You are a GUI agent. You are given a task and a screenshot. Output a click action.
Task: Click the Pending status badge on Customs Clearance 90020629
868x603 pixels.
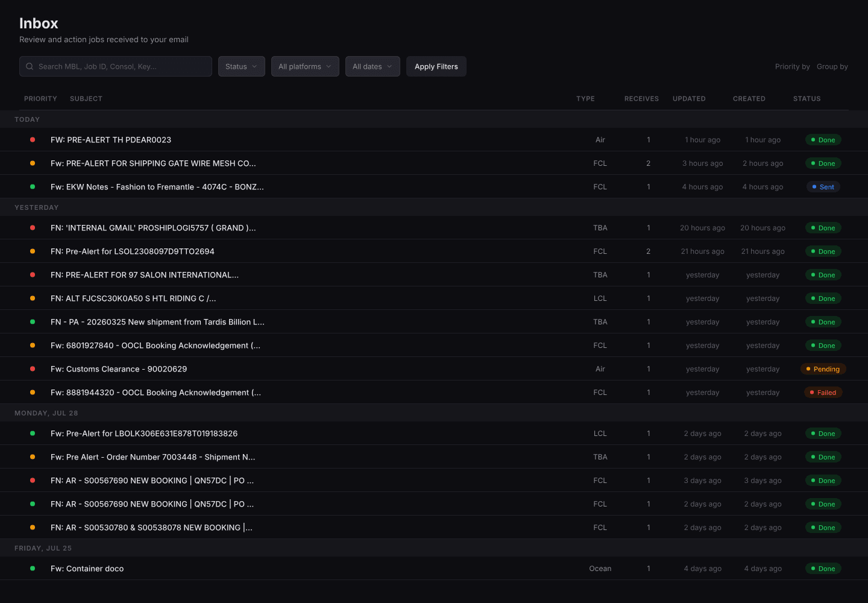823,368
